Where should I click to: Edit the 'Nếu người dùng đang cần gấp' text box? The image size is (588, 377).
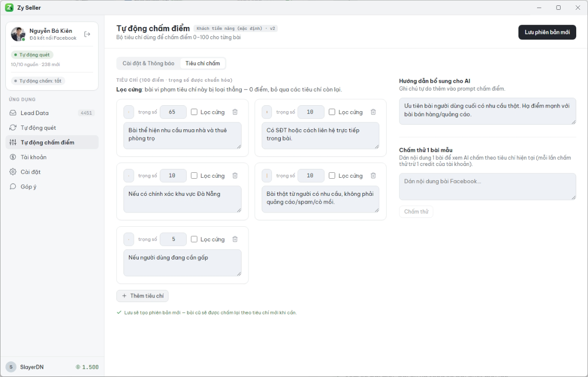pyautogui.click(x=182, y=263)
